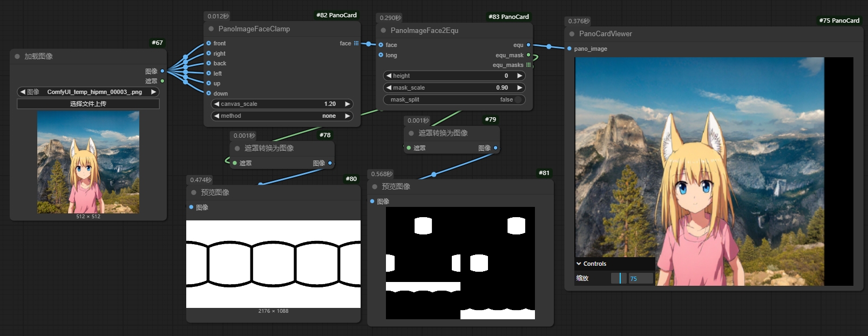Click the black mask preview in node #81
The image size is (868, 336).
[x=460, y=263]
